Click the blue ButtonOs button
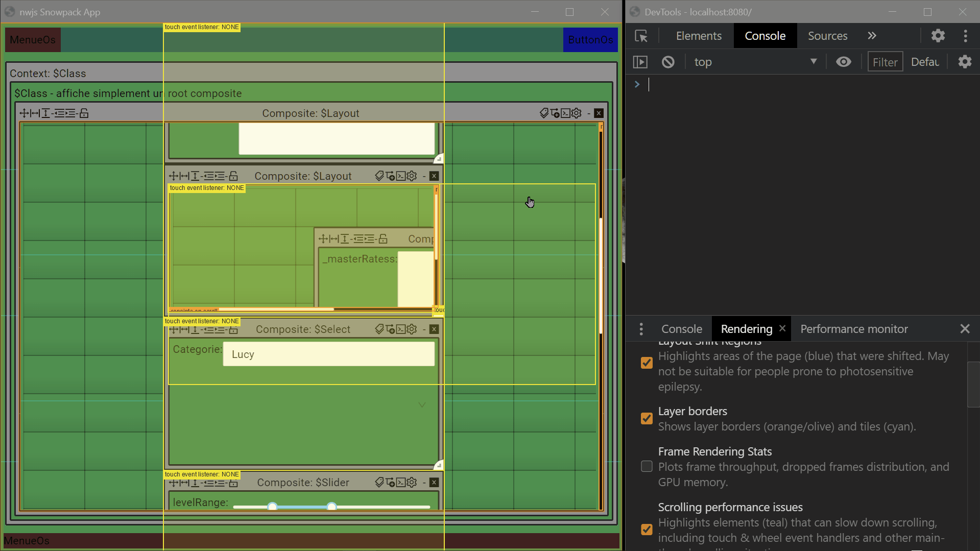The width and height of the screenshot is (980, 551). (590, 40)
